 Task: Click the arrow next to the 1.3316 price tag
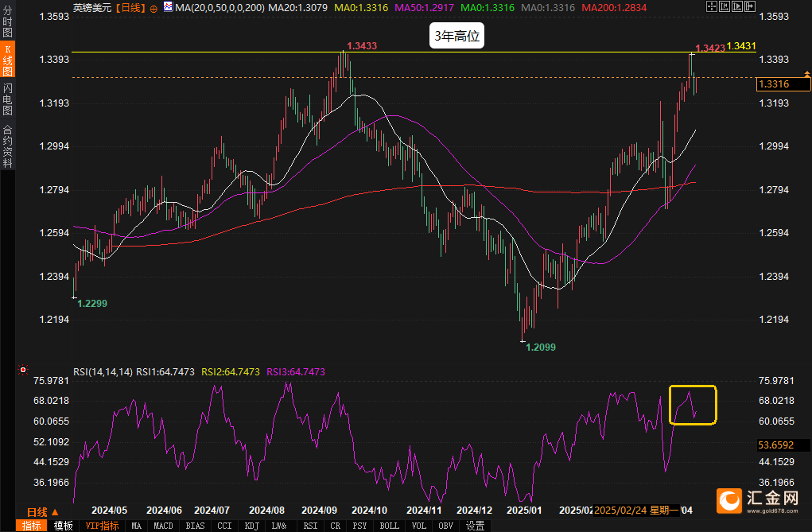(806, 84)
